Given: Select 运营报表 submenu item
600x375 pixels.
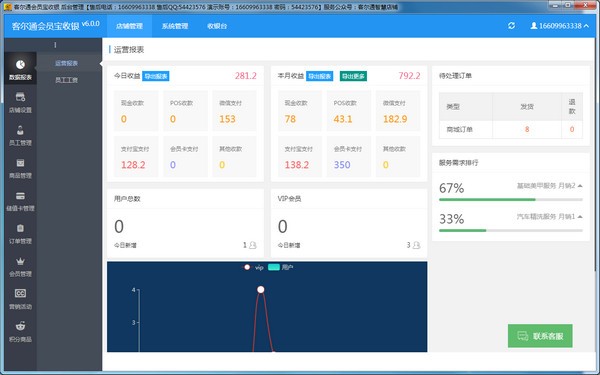Looking at the screenshot, I should tap(67, 63).
